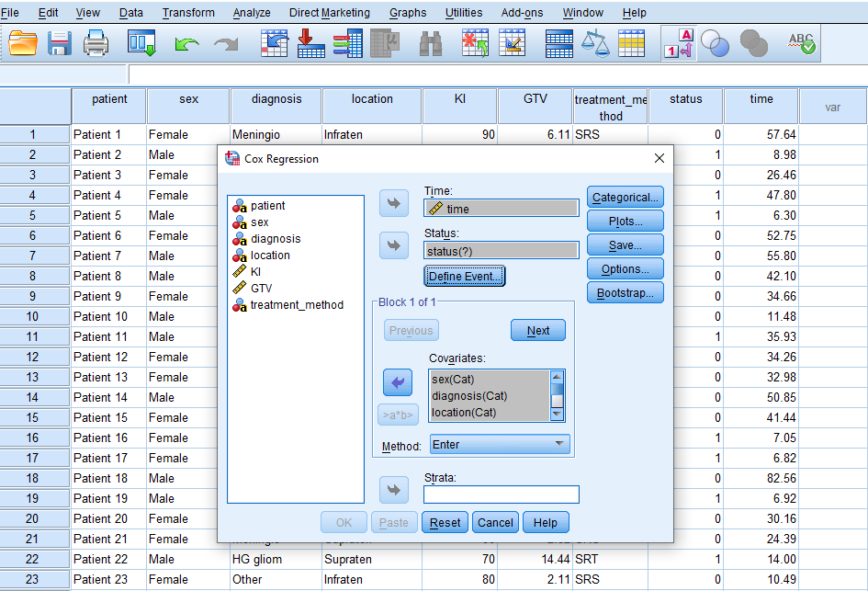Viewport: 868px width, 591px height.
Task: Open the File menu
Action: (10, 12)
